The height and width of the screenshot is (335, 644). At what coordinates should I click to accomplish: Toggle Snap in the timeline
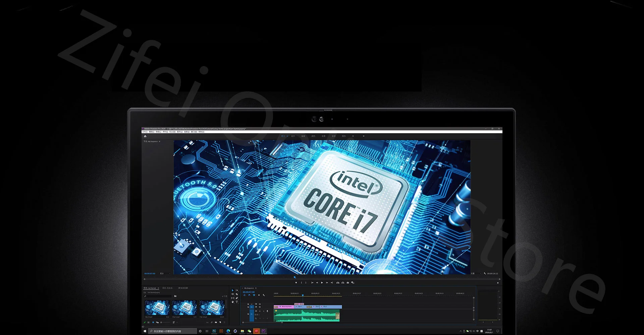pyautogui.click(x=249, y=295)
